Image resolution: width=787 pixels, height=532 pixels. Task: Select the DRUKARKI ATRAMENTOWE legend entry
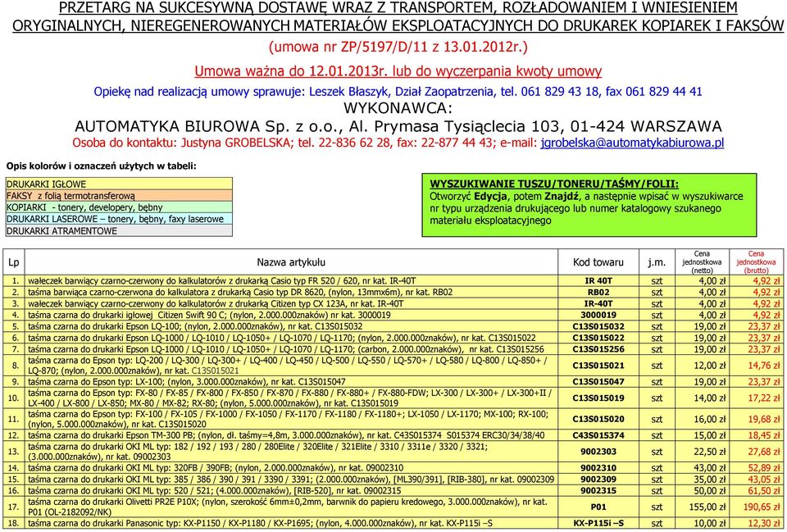120,231
